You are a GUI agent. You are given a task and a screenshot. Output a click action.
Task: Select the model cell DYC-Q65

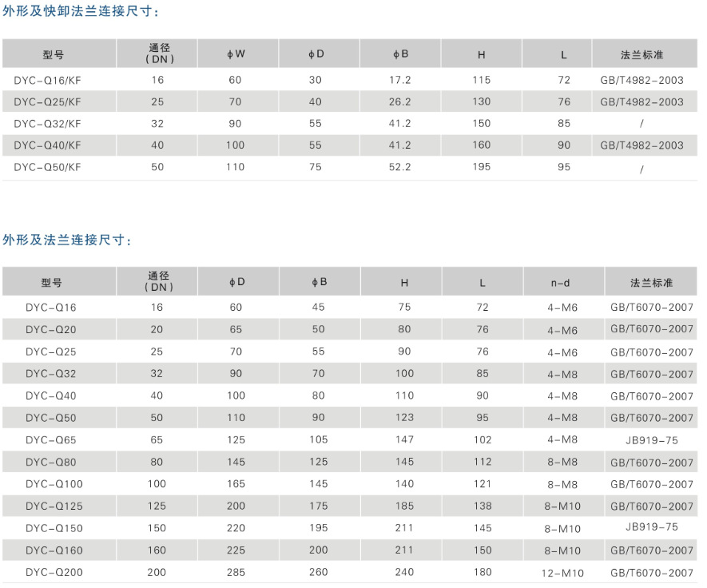[51, 440]
